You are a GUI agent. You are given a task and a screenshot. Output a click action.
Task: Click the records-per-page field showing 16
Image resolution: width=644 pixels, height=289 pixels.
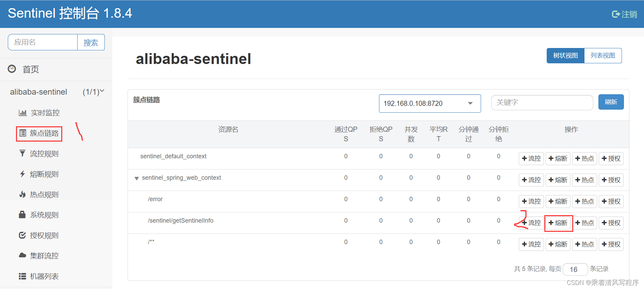575,269
